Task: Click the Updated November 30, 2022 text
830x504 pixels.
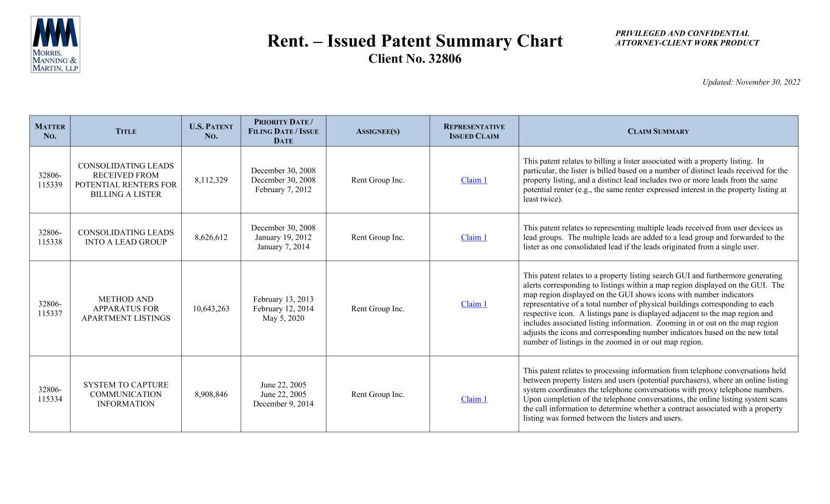Action: (751, 82)
